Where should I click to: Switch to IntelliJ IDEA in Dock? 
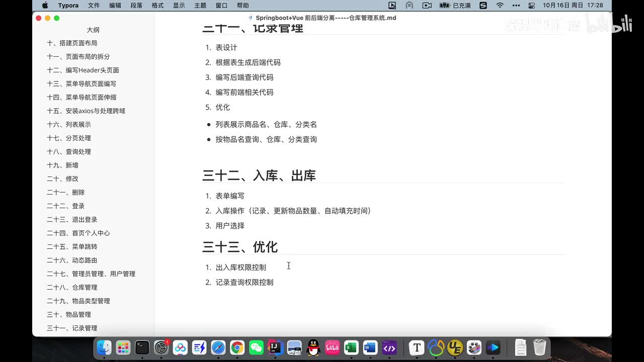click(275, 347)
